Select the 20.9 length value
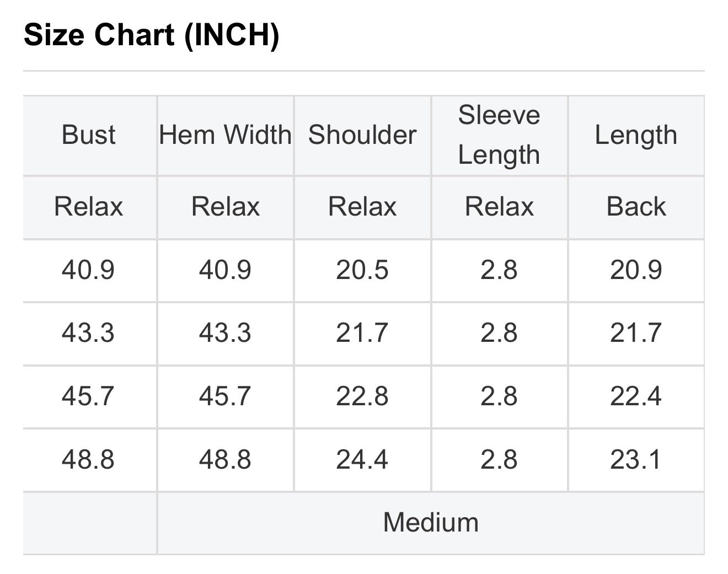728x574 pixels. click(636, 270)
